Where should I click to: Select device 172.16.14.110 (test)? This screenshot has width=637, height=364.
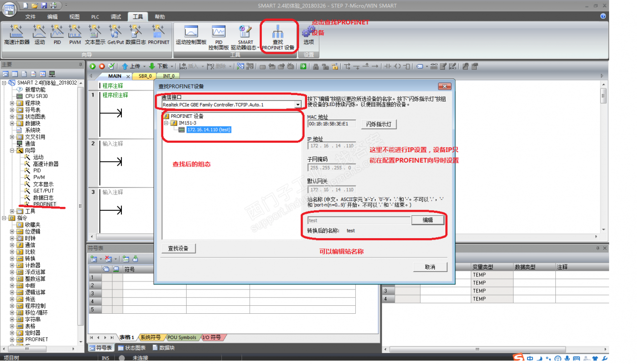pos(209,130)
